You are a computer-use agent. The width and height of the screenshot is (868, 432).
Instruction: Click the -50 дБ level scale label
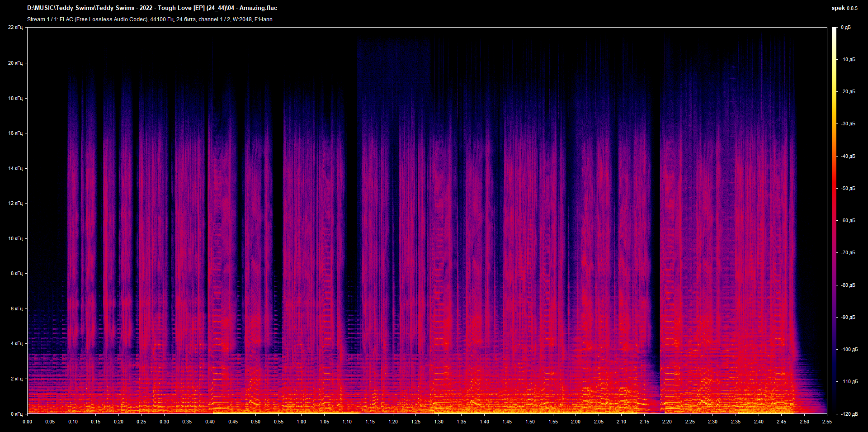[x=848, y=189]
